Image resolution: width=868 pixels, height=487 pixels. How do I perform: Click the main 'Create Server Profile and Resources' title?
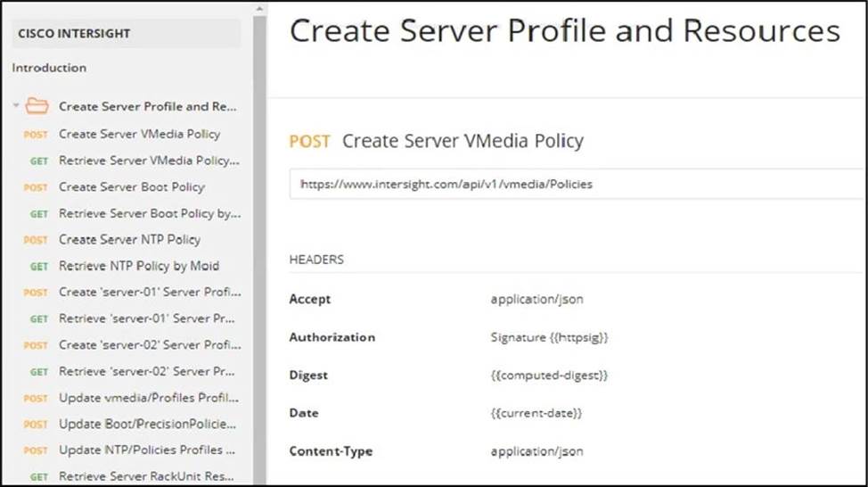(565, 31)
